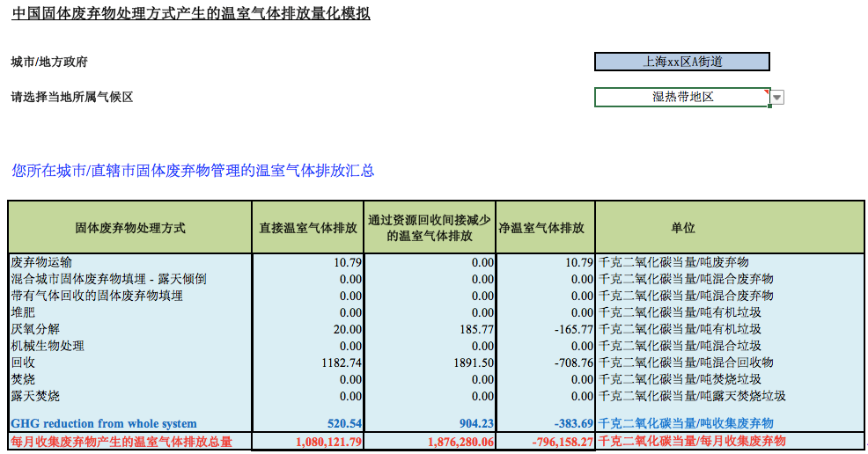
Task: Select the 直接温室气体排放 column header
Action: coord(307,228)
